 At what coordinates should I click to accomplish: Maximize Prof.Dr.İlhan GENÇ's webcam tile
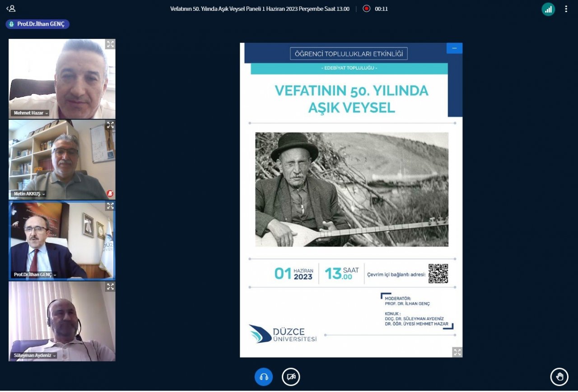click(x=110, y=206)
